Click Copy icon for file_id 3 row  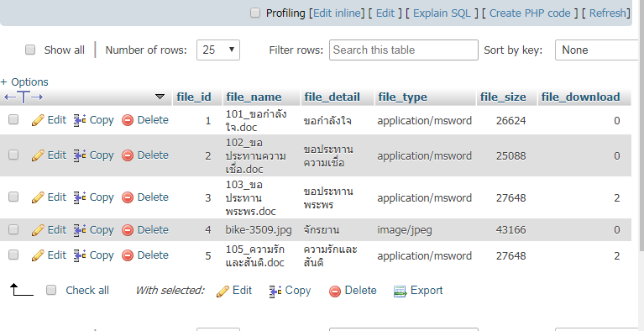coord(80,197)
